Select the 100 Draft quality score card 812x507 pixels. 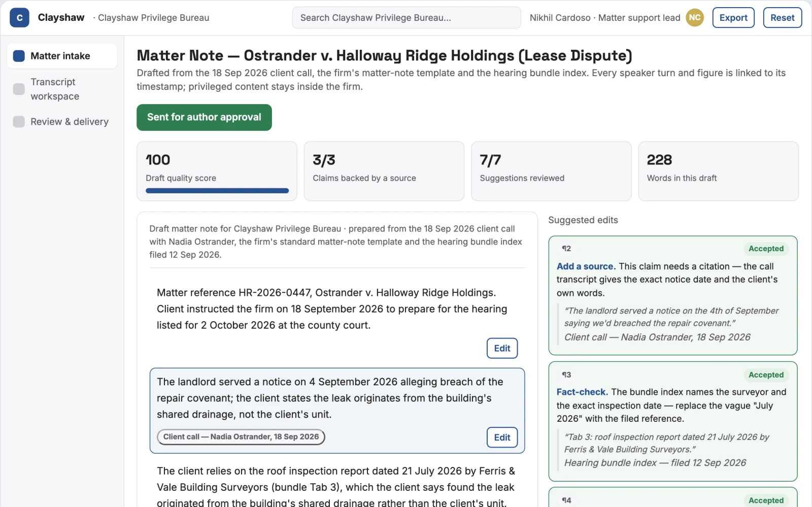tap(217, 171)
